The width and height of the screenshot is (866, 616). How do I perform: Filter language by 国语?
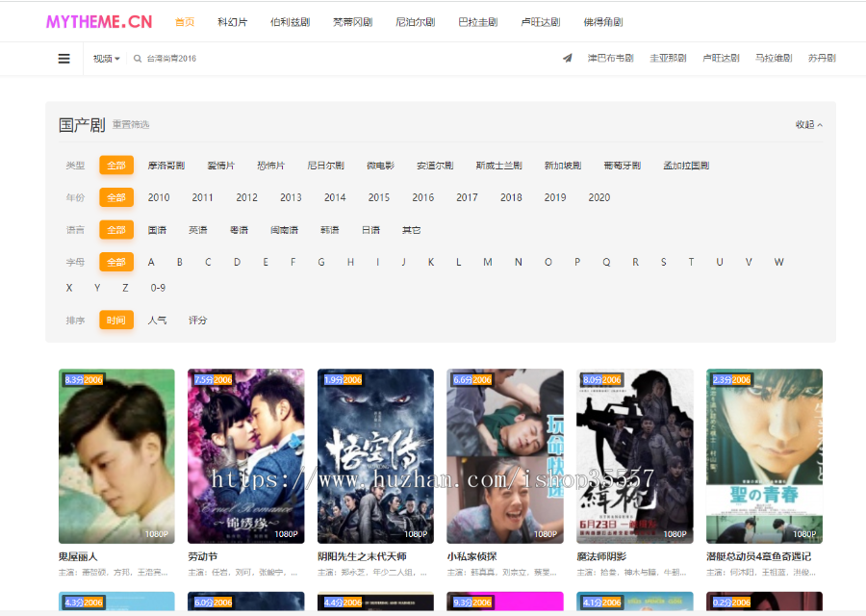[157, 230]
